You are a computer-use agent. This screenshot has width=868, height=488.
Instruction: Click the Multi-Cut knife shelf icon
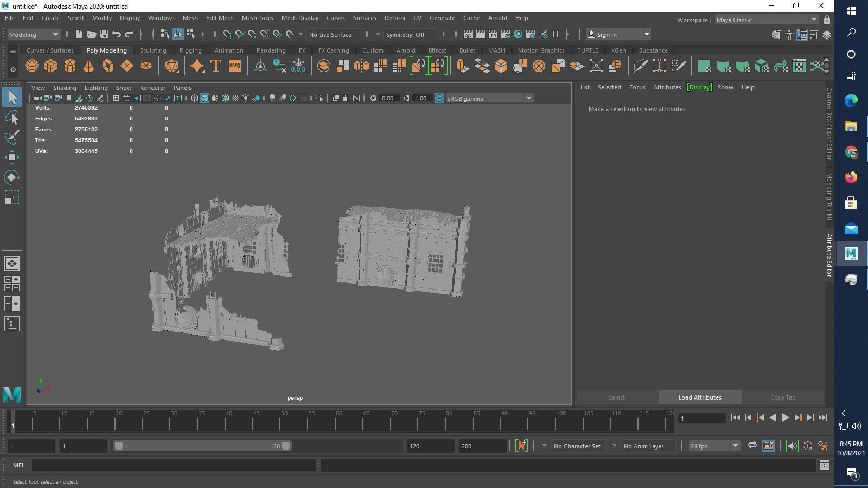pos(640,66)
